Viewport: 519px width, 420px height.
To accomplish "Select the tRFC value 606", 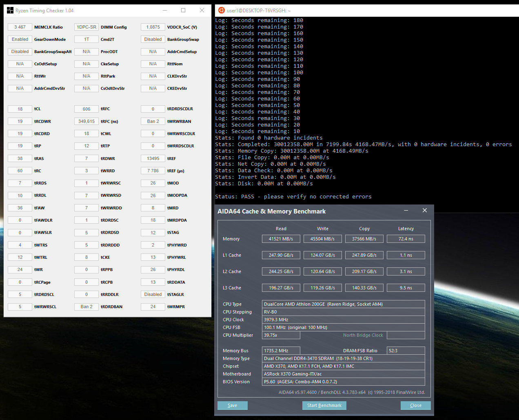I will coord(86,109).
